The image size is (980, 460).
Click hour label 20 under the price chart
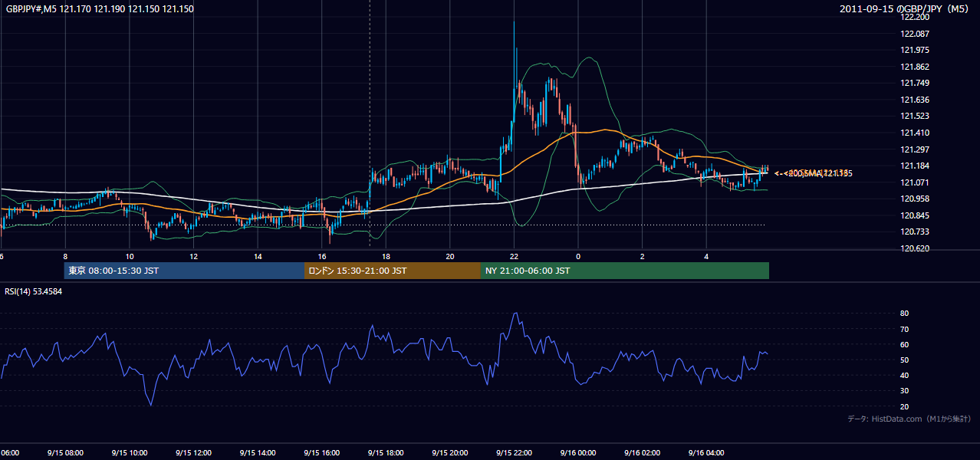[x=450, y=256]
